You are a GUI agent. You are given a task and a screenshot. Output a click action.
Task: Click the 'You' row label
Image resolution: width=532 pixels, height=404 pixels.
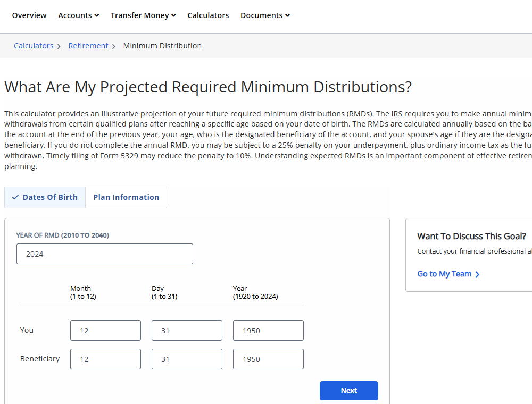tap(27, 330)
